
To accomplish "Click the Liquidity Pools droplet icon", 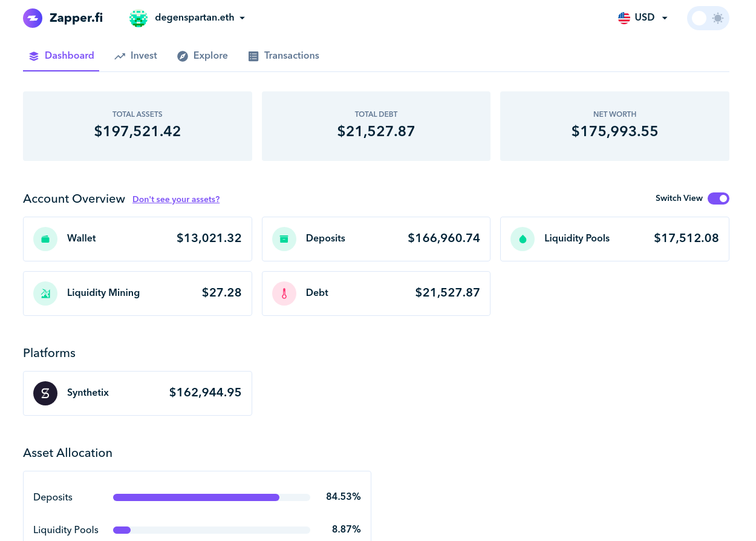I will [523, 239].
